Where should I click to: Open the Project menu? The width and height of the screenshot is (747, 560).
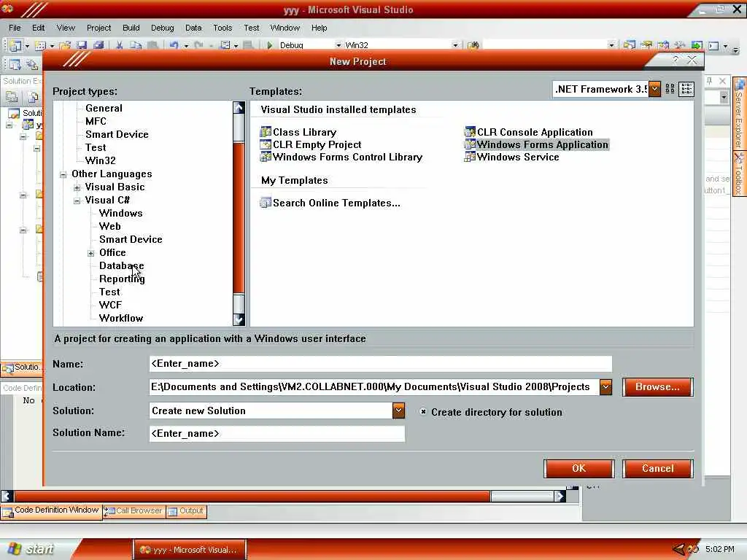click(x=98, y=28)
